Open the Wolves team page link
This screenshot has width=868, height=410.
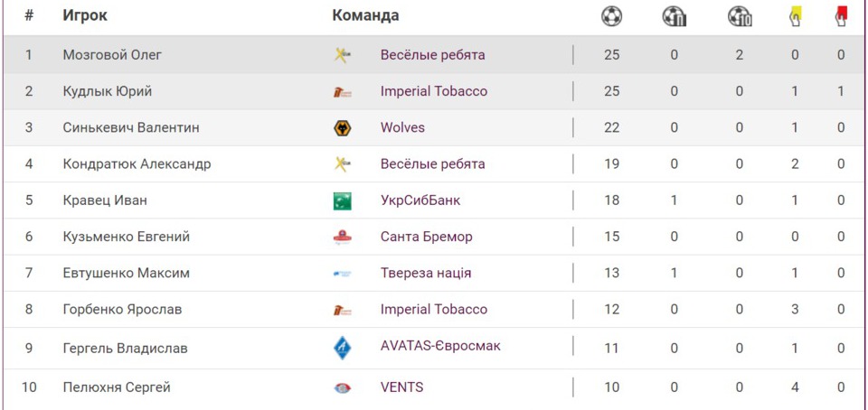click(402, 127)
